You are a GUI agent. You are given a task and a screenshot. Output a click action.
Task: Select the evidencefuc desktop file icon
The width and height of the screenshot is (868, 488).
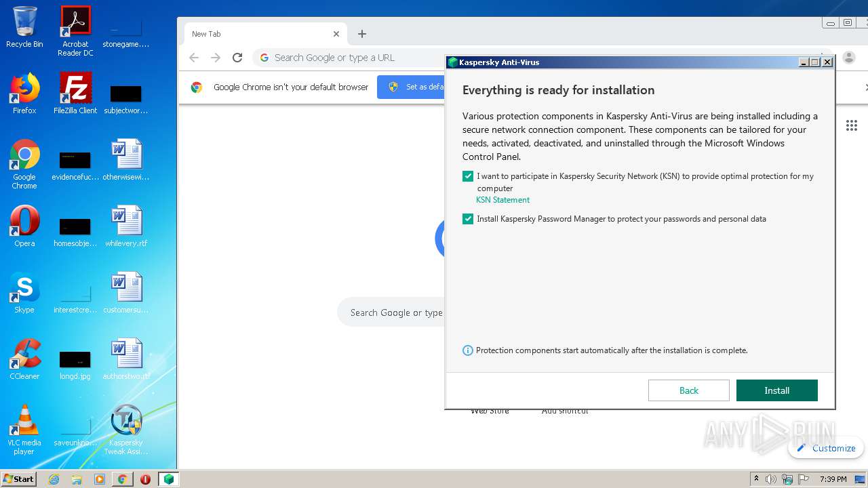point(75,165)
